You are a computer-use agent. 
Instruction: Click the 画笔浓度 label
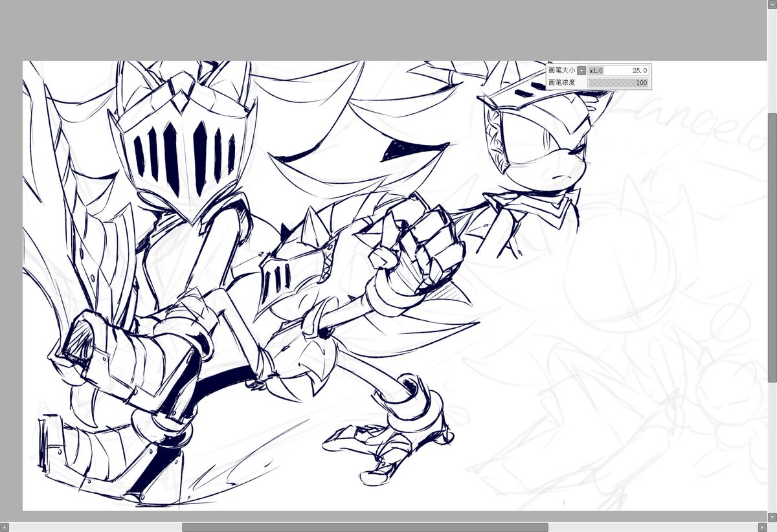coord(561,83)
